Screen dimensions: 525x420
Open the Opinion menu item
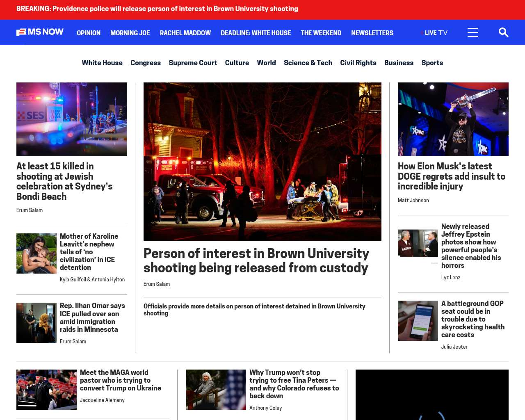click(x=89, y=33)
